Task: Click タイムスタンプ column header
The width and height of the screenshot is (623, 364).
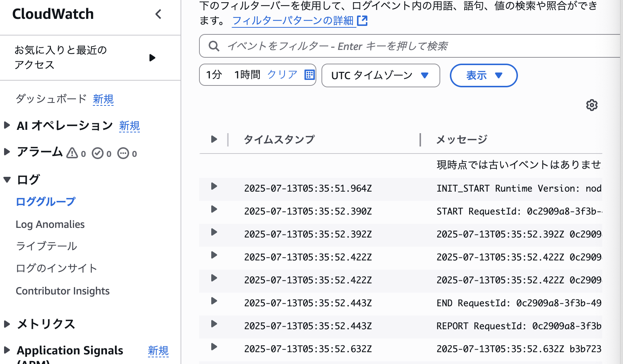Action: pos(279,139)
